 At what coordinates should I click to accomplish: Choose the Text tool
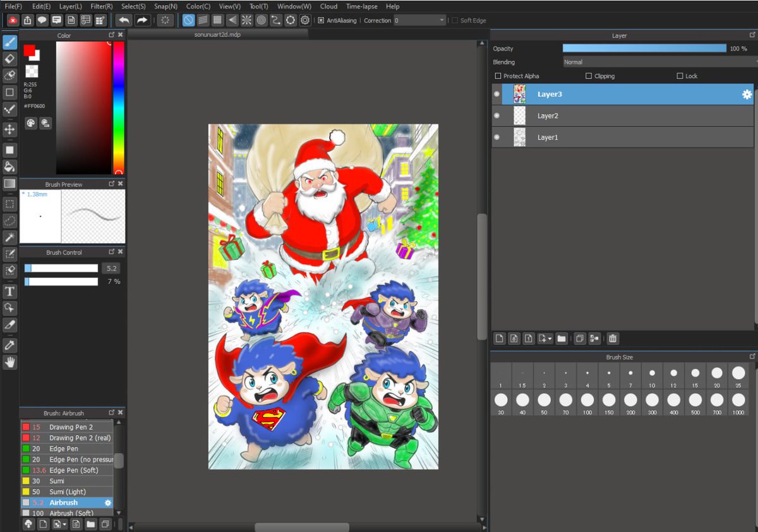pyautogui.click(x=9, y=291)
